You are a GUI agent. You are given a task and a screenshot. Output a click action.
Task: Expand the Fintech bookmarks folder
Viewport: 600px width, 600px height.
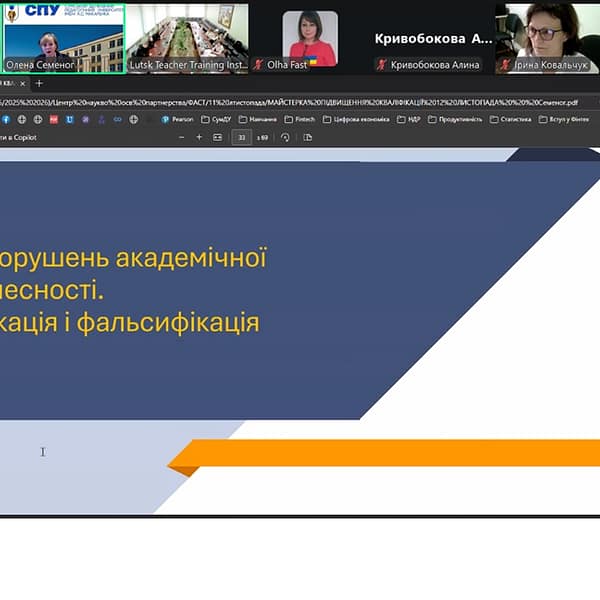click(298, 119)
